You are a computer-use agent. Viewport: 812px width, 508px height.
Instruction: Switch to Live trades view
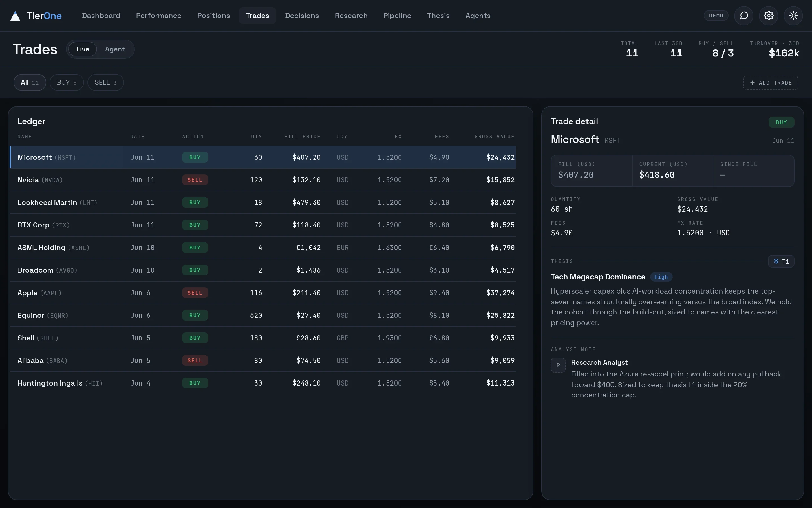[83, 49]
